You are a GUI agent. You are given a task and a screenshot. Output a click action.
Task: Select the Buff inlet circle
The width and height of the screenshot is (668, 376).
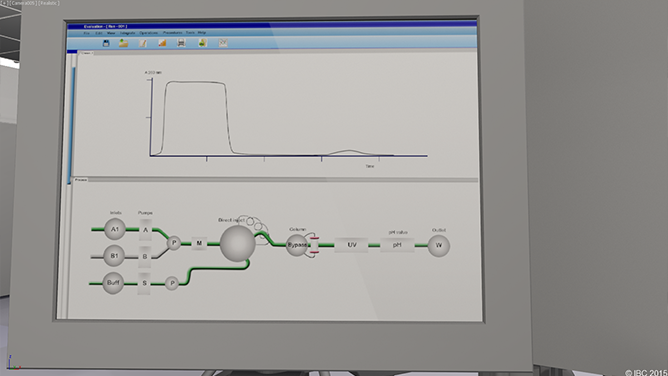tap(113, 283)
